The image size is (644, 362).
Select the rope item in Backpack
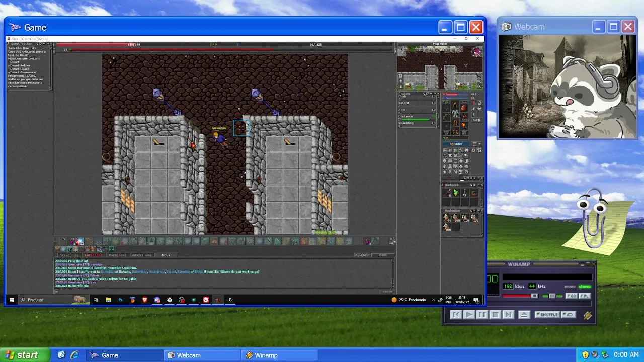[x=474, y=193]
